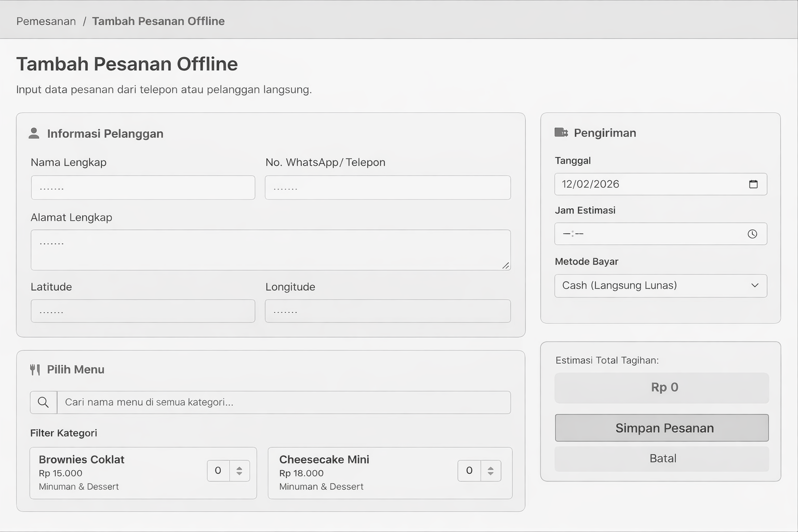Click the Alamat Lengkap resize handle
Screen dimensions: 798x532
pyautogui.click(x=506, y=265)
